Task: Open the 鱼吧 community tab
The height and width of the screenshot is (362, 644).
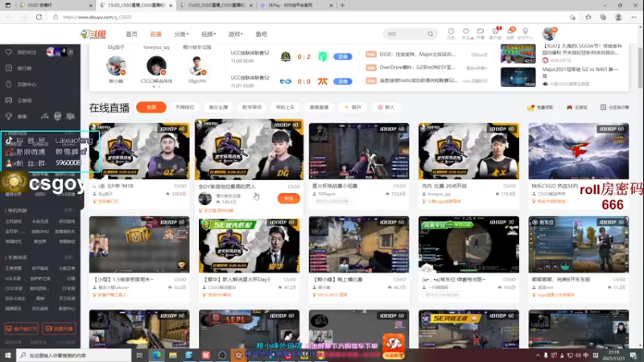Action: coord(261,34)
